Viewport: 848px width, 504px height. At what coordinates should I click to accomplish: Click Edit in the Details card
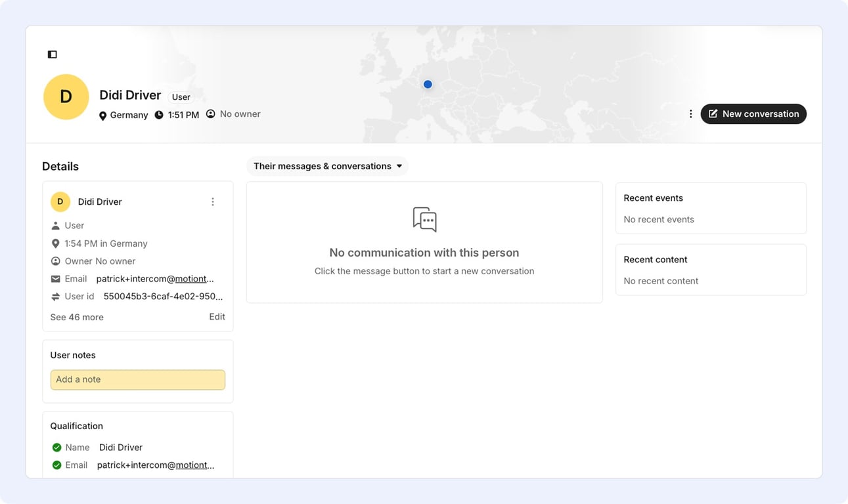pyautogui.click(x=217, y=316)
